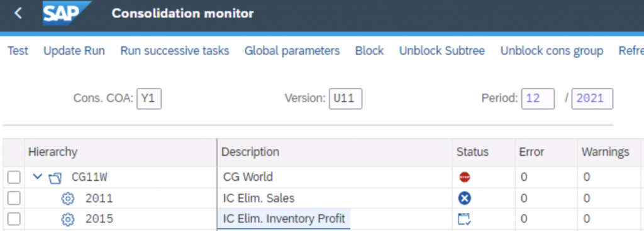Click the gear icon for task 2011
The image size is (644, 231).
(68, 198)
